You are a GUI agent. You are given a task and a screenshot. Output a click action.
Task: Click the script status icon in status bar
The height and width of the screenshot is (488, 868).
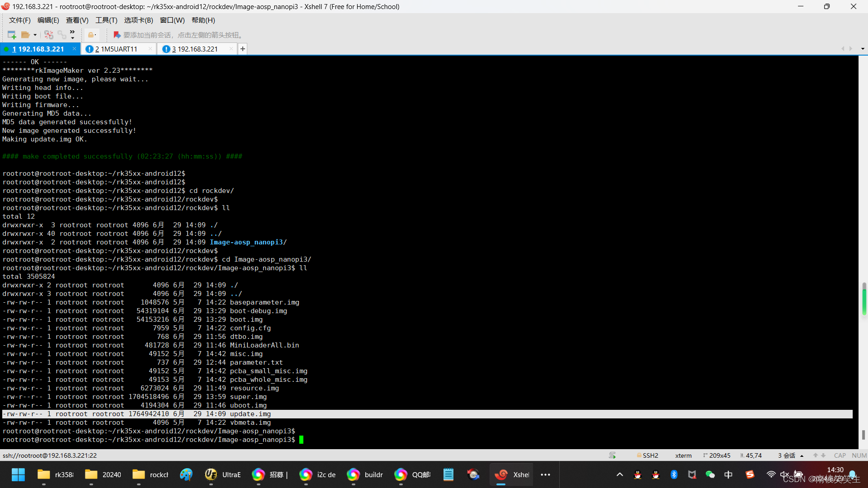[x=612, y=455]
